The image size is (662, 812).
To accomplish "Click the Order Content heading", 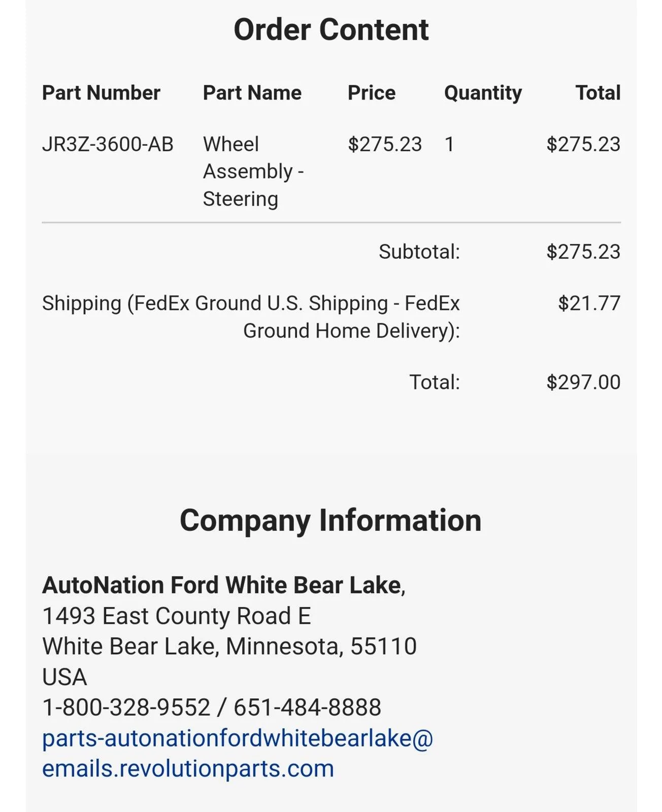I will tap(331, 29).
